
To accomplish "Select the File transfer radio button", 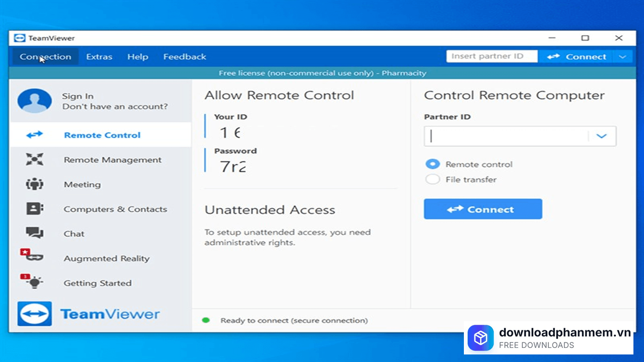I will 433,179.
